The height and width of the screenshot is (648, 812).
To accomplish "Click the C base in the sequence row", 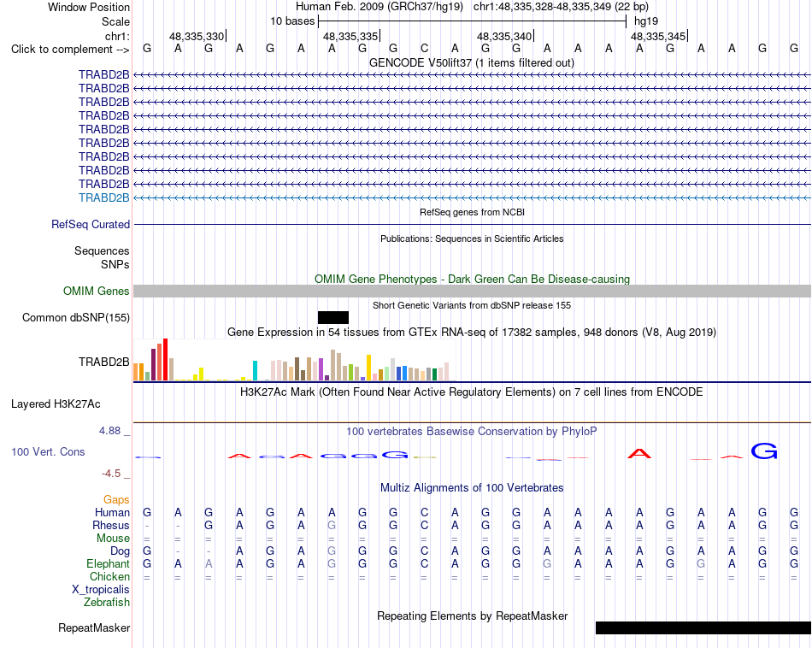I will click(424, 49).
